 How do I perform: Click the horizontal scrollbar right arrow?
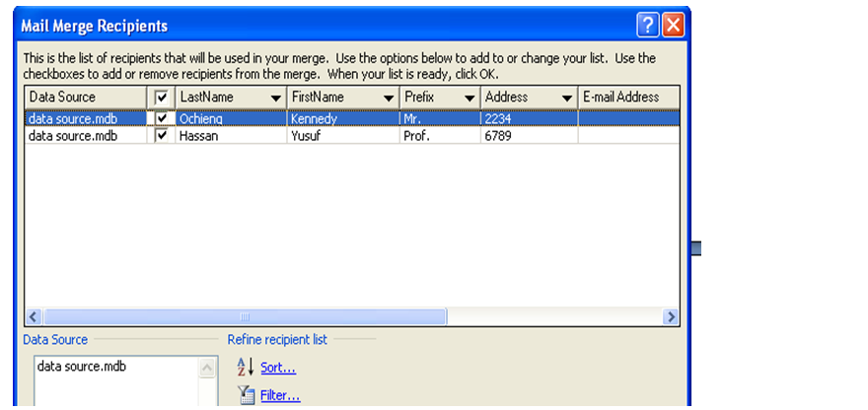point(671,317)
